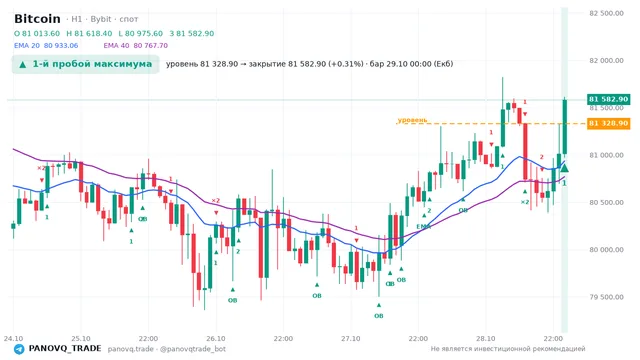
Task: Click the 82 500.00 price axis label
Action: tap(607, 13)
